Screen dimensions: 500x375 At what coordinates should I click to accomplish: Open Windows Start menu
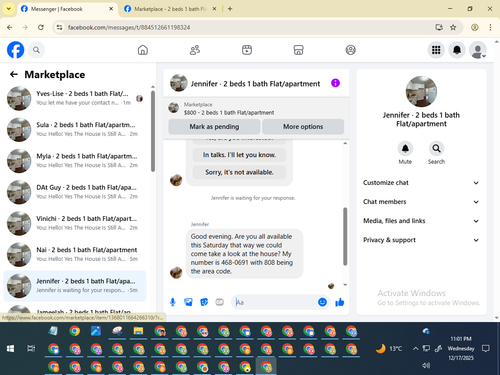(10, 349)
